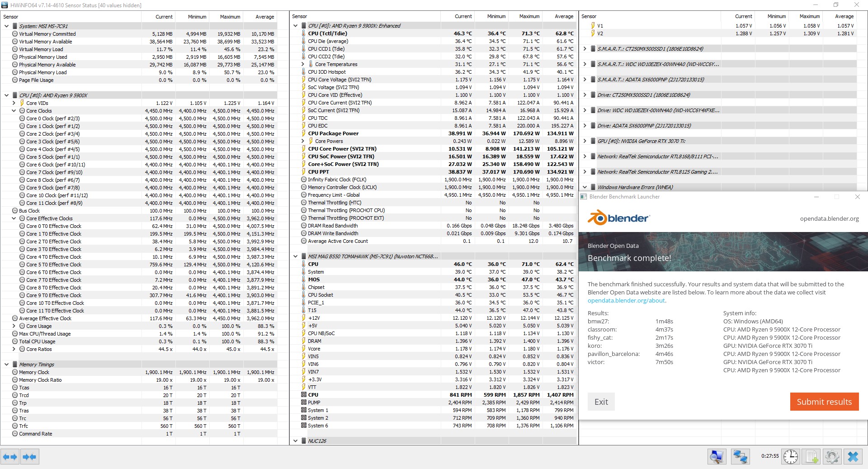Click the Blender logo in the launcher
This screenshot has height=469, width=868.
[618, 218]
